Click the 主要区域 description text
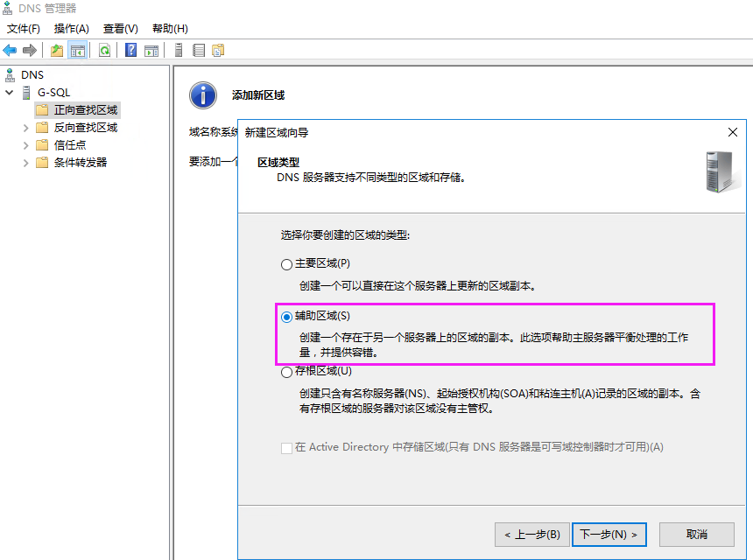Screen dimensions: 753x560 (418, 286)
